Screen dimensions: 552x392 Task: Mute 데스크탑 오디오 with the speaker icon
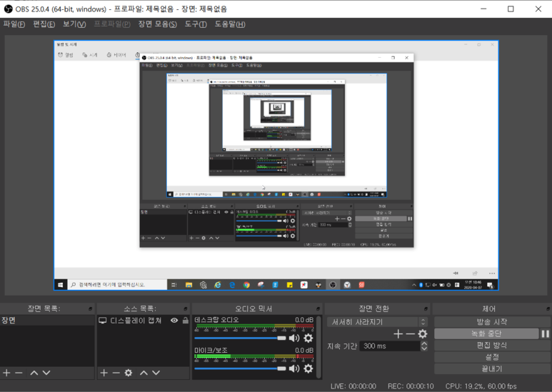[294, 338]
